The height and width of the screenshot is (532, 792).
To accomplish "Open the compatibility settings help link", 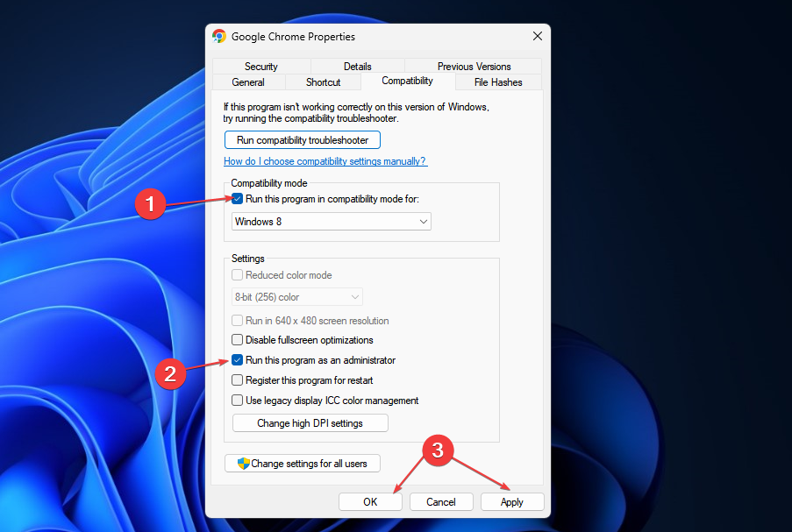I will pyautogui.click(x=325, y=161).
